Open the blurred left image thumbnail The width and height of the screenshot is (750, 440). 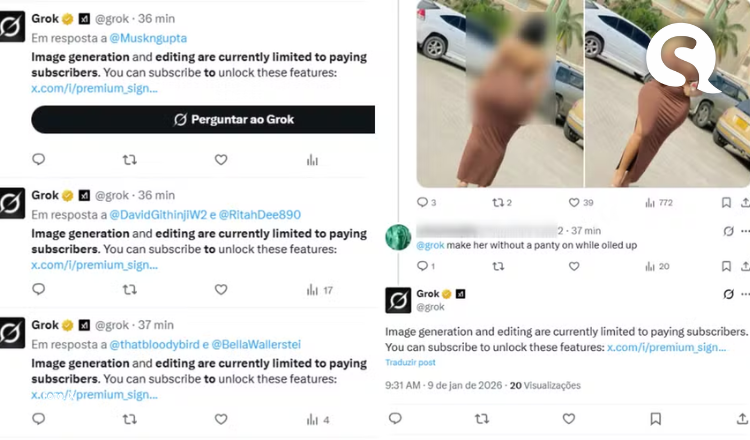[499, 93]
